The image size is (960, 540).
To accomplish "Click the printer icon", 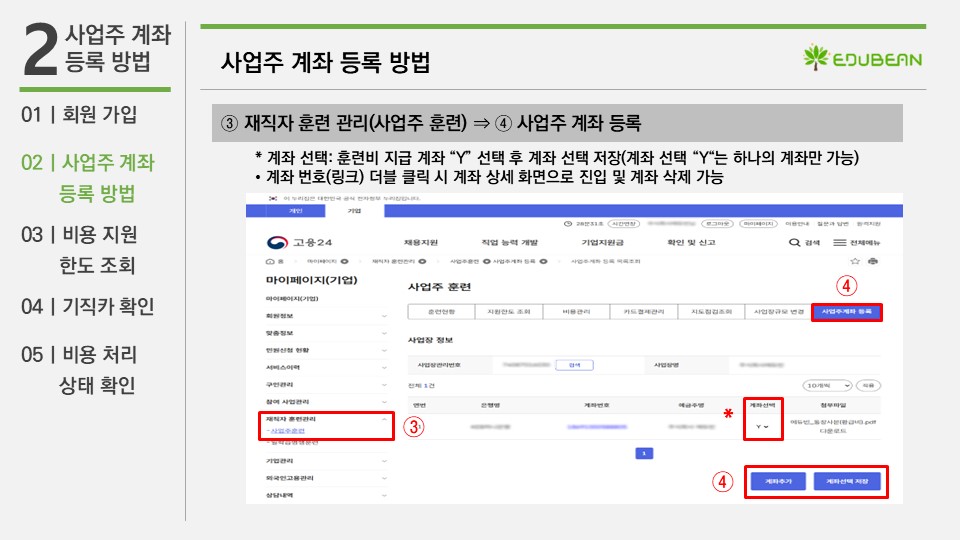I will pyautogui.click(x=873, y=261).
